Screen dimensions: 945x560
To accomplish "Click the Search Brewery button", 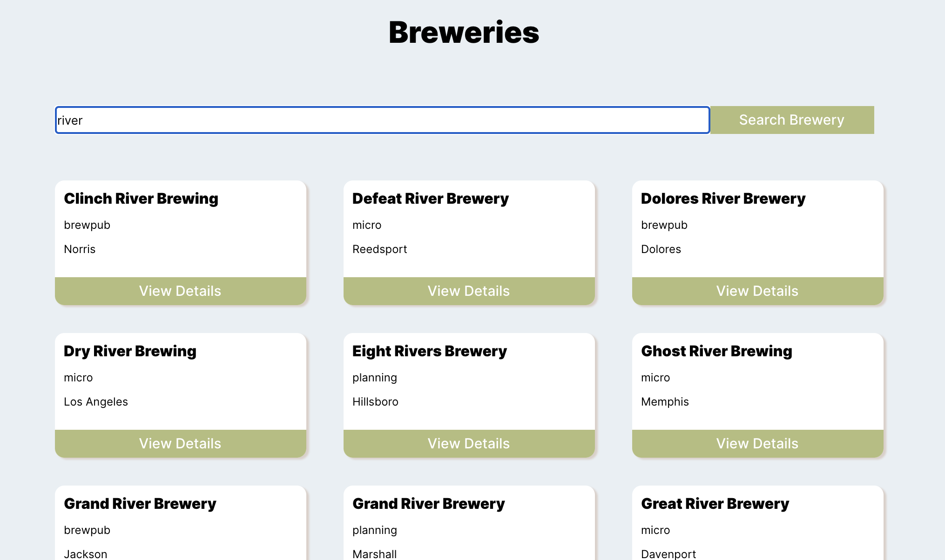I will pyautogui.click(x=792, y=120).
